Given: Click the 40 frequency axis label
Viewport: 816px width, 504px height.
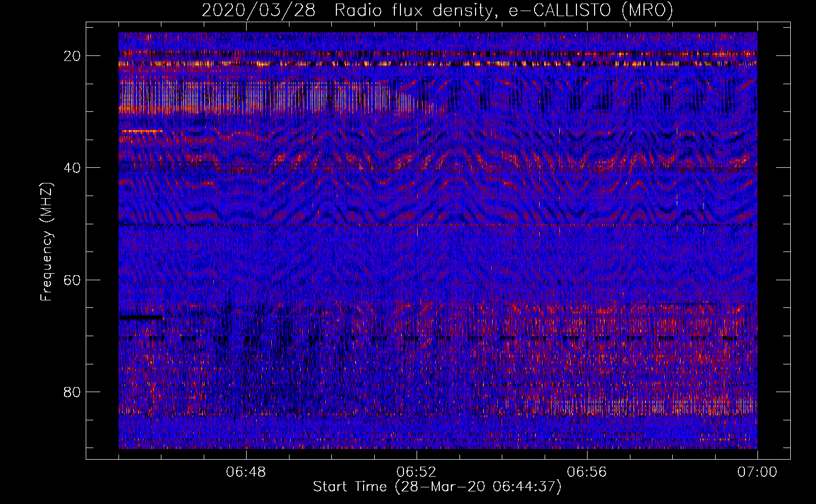Looking at the screenshot, I should tap(72, 168).
